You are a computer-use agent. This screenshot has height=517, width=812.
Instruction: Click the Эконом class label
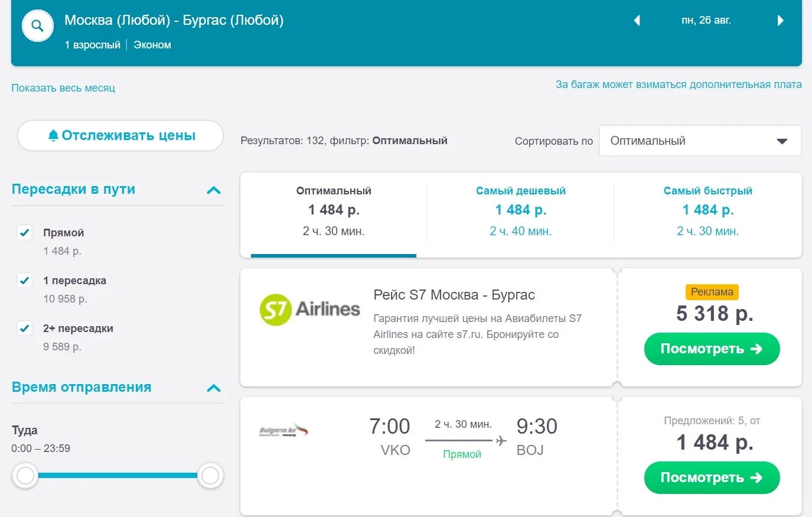coord(152,45)
